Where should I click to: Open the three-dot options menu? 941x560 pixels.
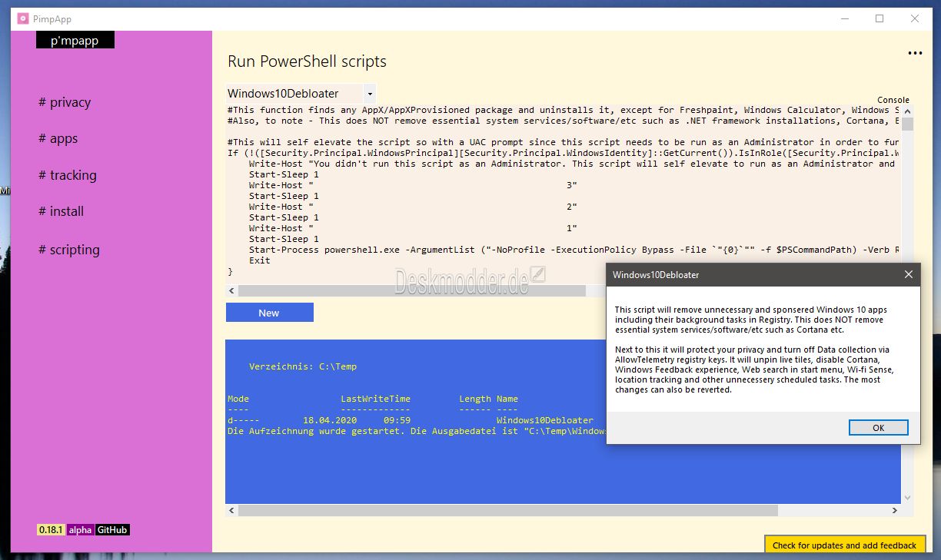point(915,54)
